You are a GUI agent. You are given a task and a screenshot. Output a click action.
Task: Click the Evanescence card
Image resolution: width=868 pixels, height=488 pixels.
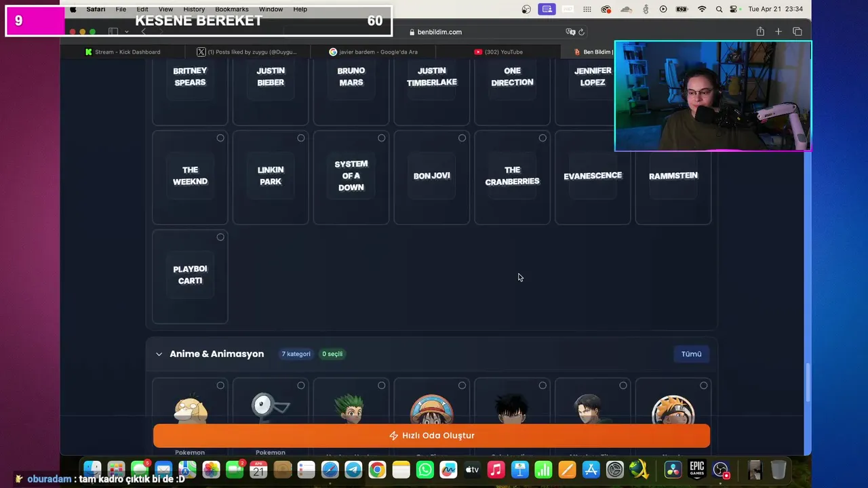pos(593,178)
